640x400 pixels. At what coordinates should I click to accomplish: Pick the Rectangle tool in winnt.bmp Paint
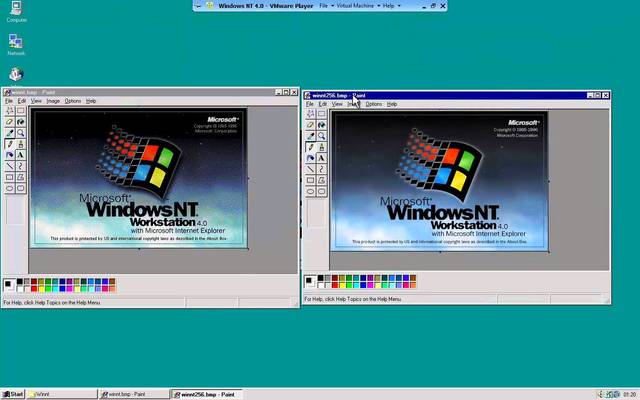click(9, 177)
